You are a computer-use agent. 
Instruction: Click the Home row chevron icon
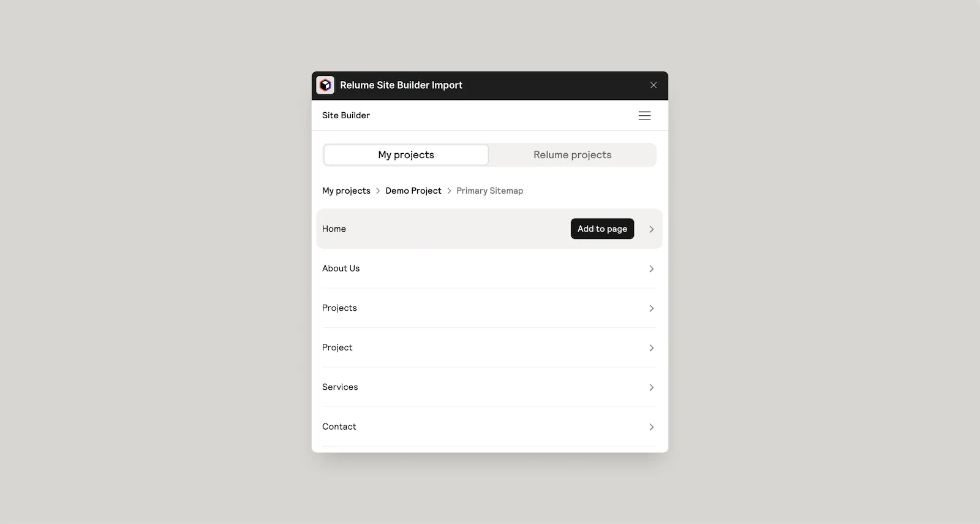[651, 229]
